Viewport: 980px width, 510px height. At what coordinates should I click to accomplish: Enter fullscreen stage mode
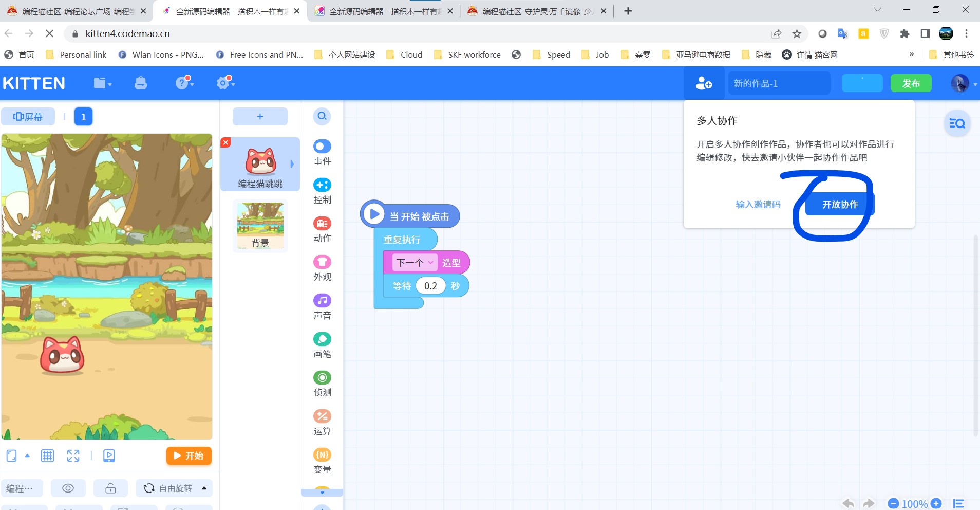pyautogui.click(x=73, y=456)
